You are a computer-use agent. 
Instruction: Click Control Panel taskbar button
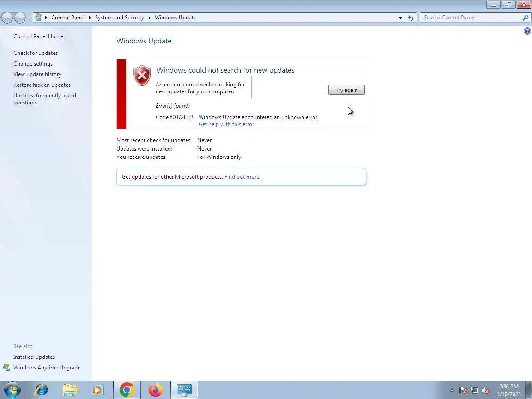(x=184, y=390)
